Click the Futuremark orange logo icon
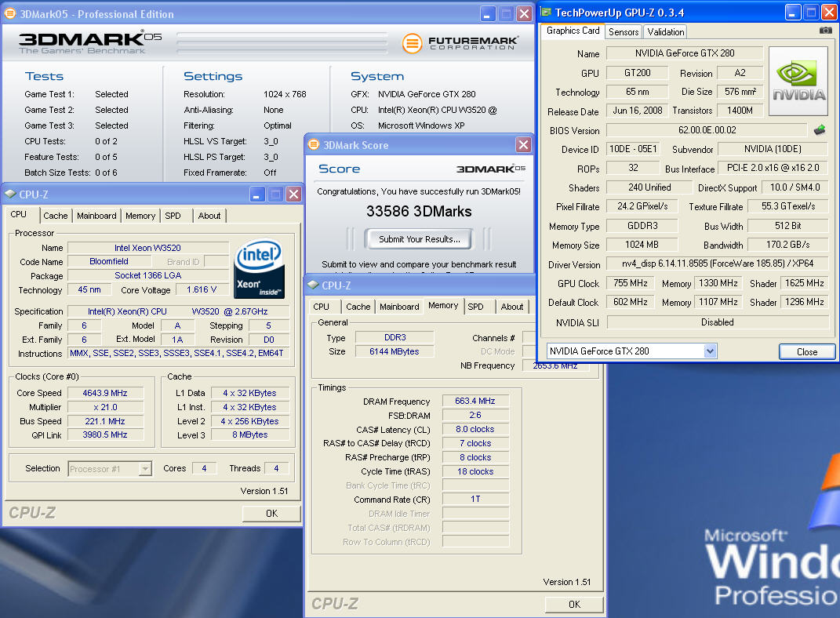Viewport: 840px width, 618px height. pyautogui.click(x=412, y=43)
